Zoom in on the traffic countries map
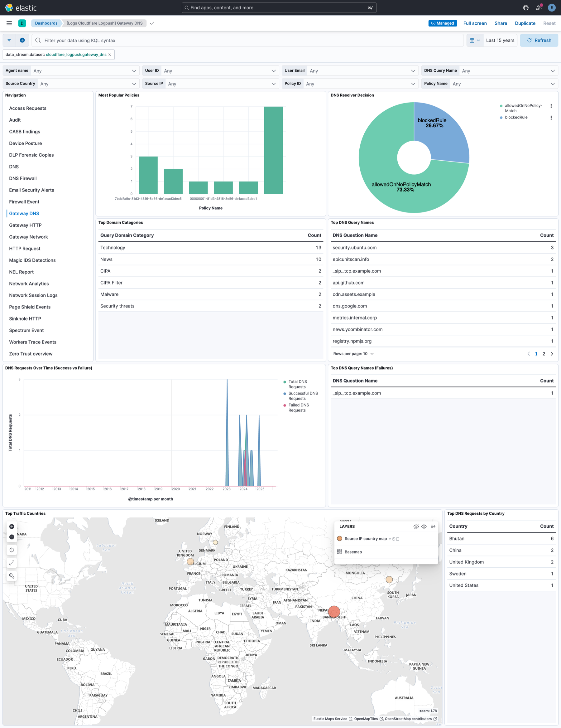561x728 pixels. (x=12, y=527)
